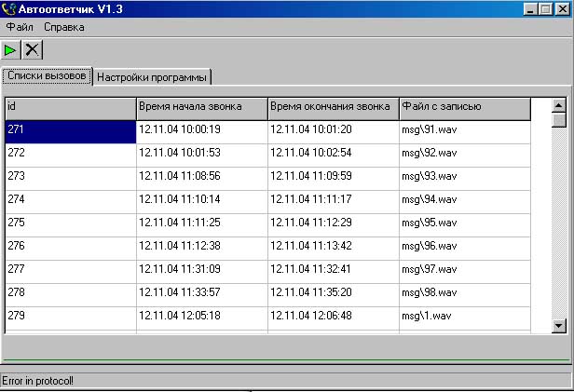Viewport: 574px width, 392px height.
Task: Click the id column header
Action: coord(70,107)
